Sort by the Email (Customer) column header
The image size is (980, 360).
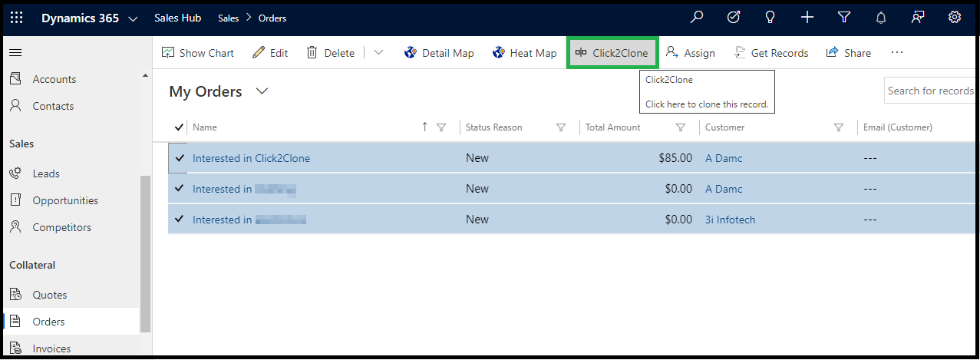[898, 127]
